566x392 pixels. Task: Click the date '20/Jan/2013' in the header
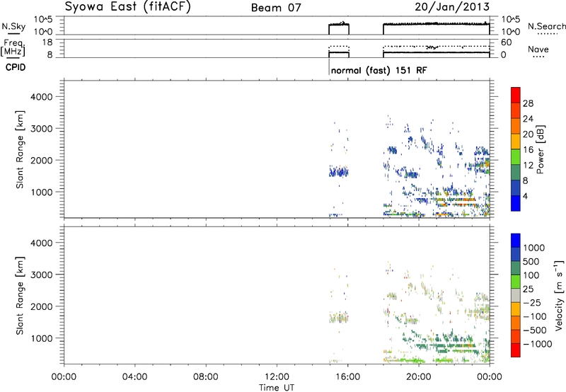point(452,7)
